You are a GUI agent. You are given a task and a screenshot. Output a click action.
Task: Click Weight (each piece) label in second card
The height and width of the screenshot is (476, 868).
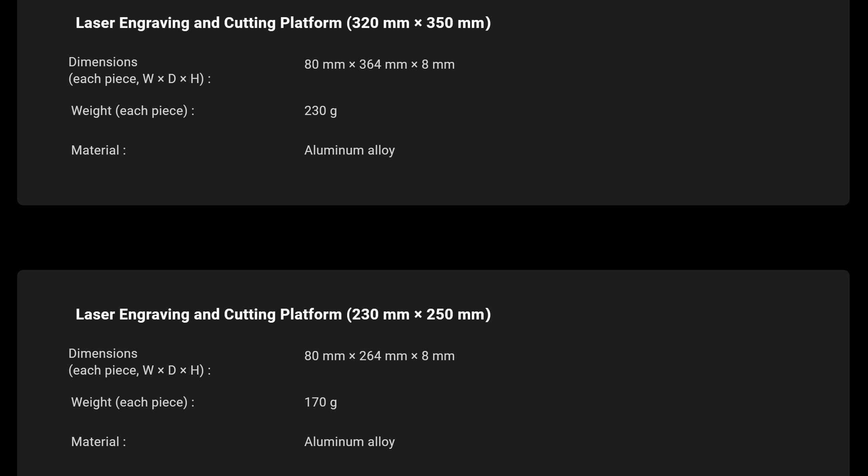pyautogui.click(x=133, y=403)
